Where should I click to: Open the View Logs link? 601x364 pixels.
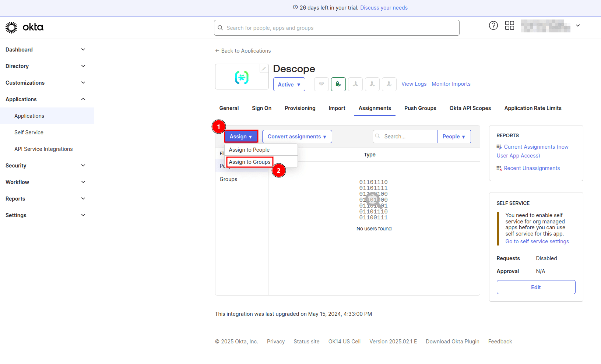[x=414, y=84]
